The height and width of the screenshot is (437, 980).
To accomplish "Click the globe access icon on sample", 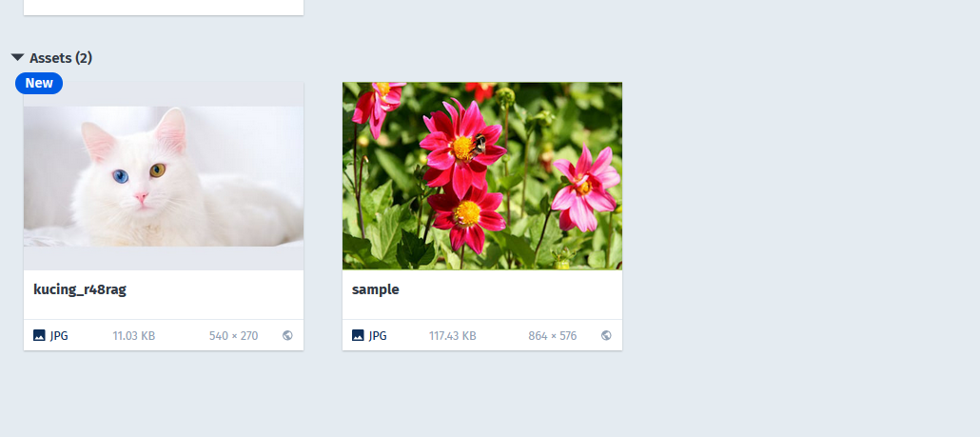I will point(606,336).
